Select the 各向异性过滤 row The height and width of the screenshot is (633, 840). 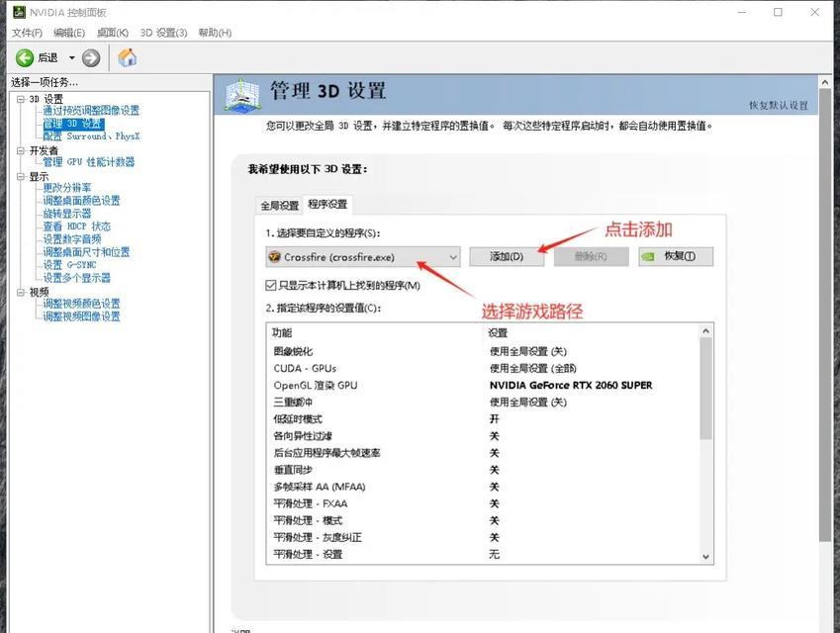pos(483,436)
